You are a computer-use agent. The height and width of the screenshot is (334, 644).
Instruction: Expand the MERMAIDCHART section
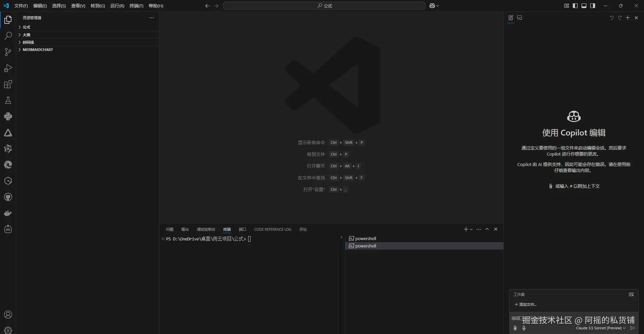pos(88,50)
